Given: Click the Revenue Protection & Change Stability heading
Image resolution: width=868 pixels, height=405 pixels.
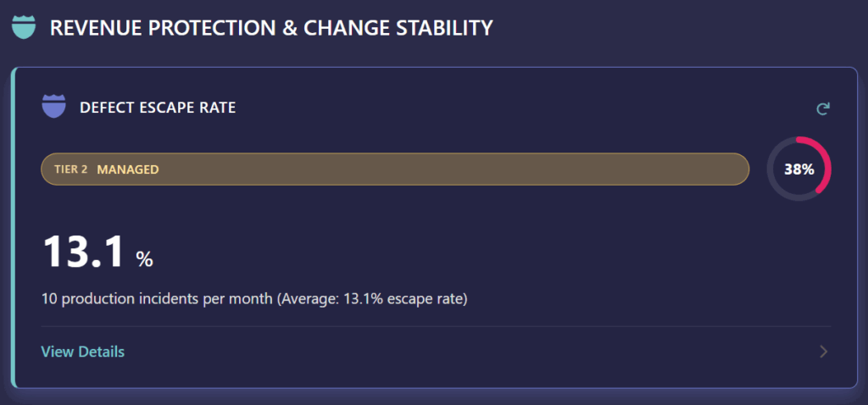Looking at the screenshot, I should 271,28.
